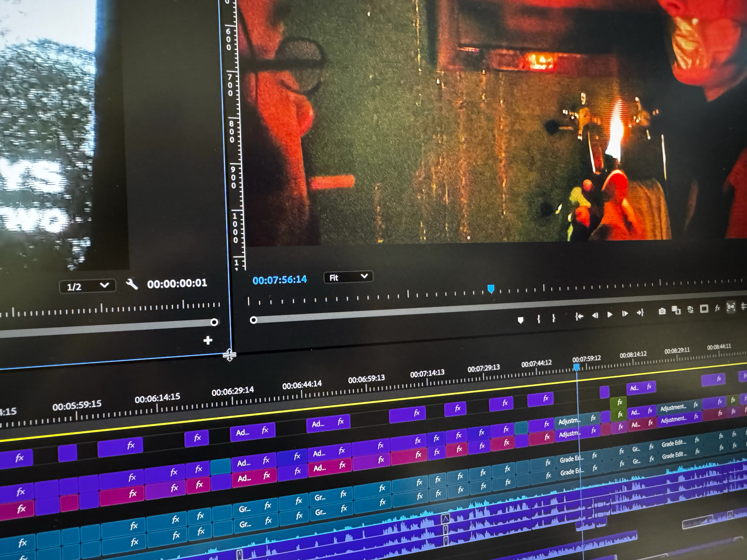The image size is (747, 560).
Task: Step forward one frame
Action: [625, 314]
